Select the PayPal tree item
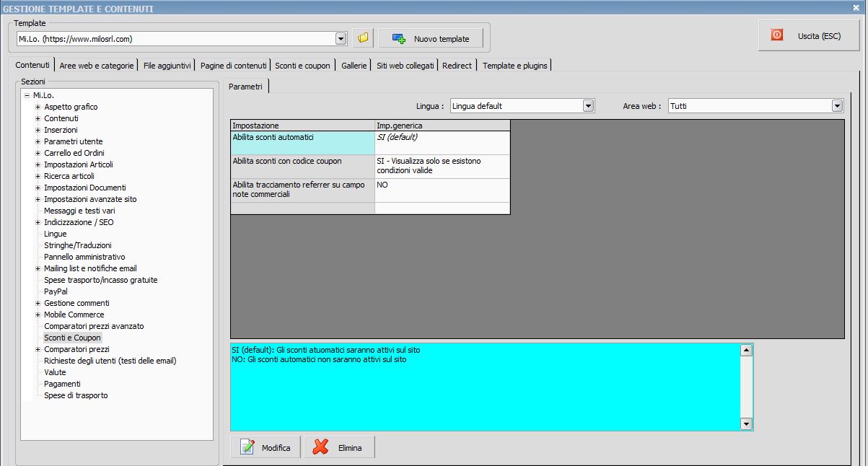 (x=56, y=291)
